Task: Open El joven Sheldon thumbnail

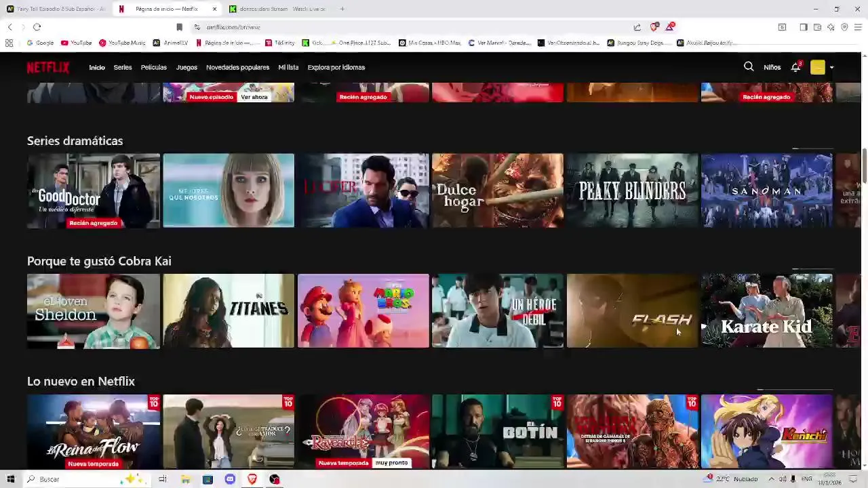Action: coord(94,311)
